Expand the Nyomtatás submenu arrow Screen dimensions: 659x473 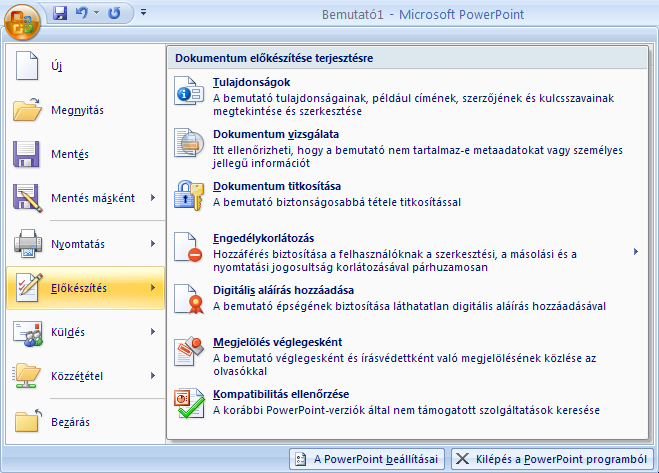click(153, 243)
